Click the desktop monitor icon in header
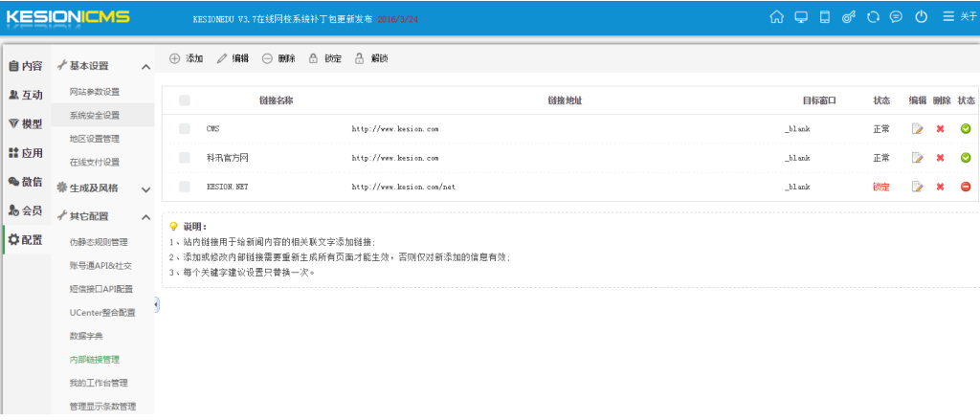 801,16
